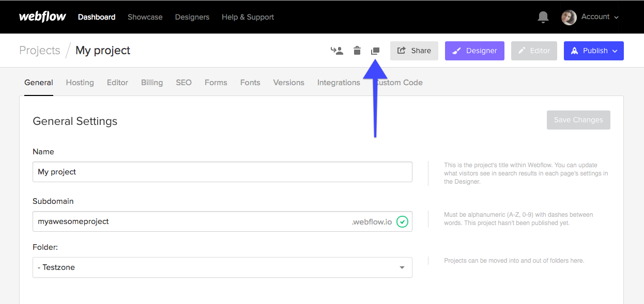This screenshot has height=304, width=644.
Task: Open the Billing tab
Action: (152, 83)
